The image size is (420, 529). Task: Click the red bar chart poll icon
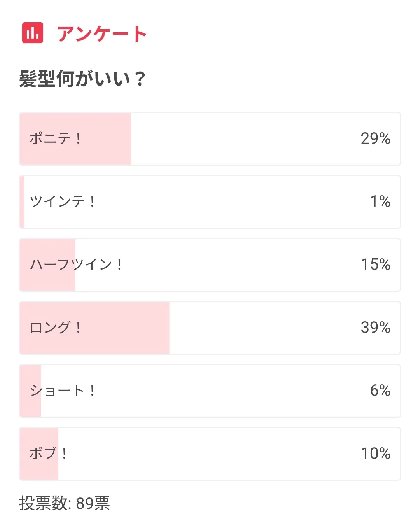pyautogui.click(x=33, y=33)
